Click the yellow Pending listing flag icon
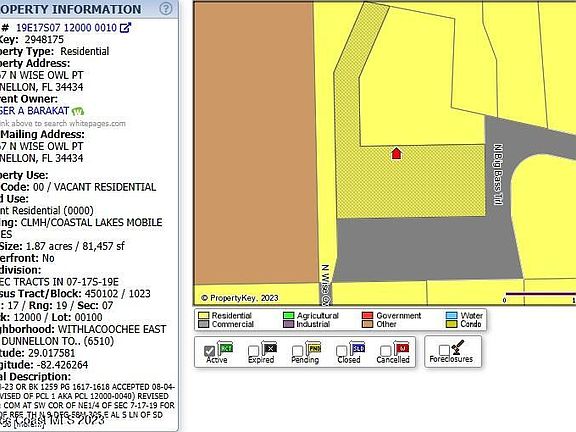 [x=313, y=348]
